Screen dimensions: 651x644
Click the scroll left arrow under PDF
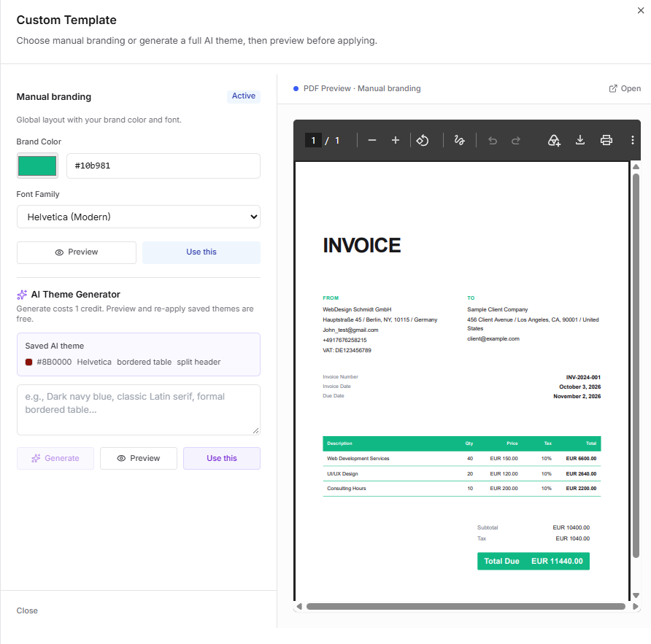(299, 606)
